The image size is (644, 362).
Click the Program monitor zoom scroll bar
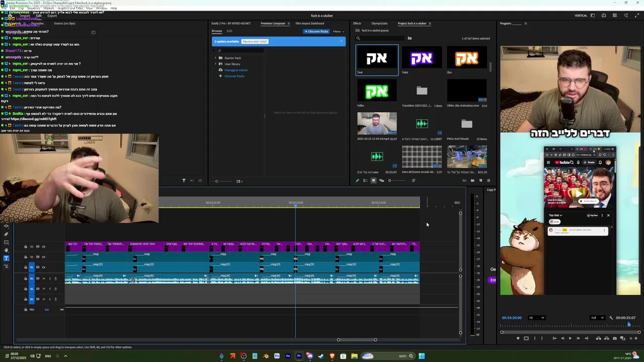click(571, 332)
